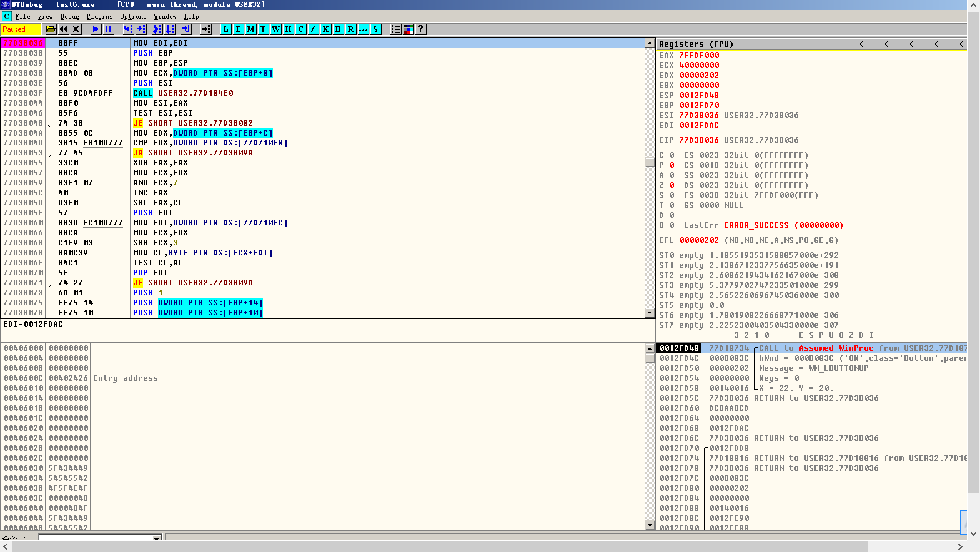Show Breakpoints window with B button
This screenshot has height=552, width=980.
338,29
